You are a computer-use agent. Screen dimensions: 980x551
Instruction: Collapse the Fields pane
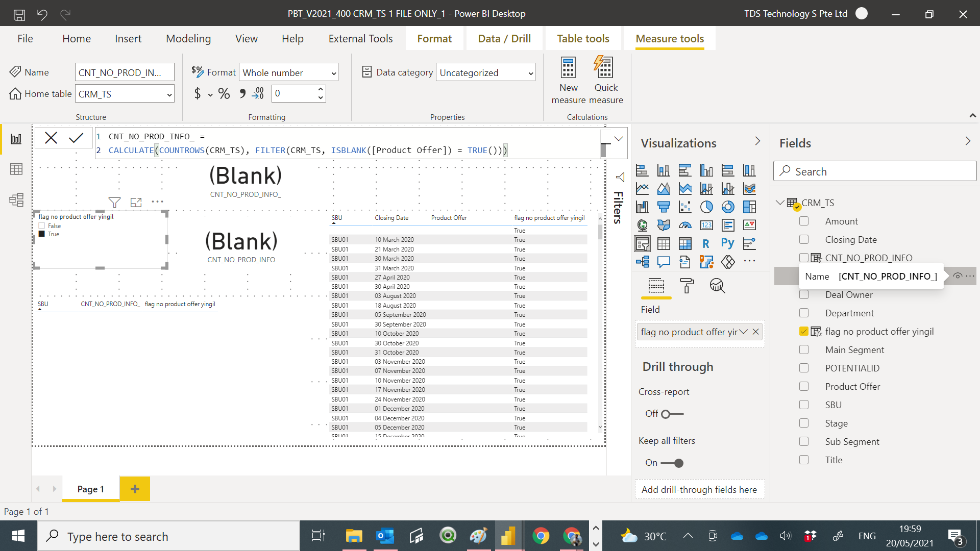[968, 141]
